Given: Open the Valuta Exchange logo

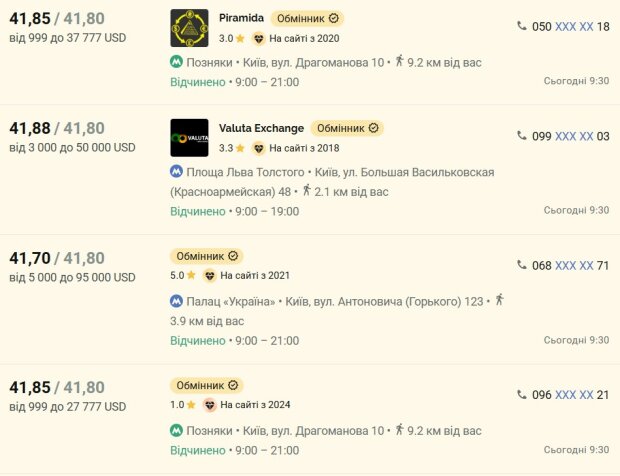Looking at the screenshot, I should pyautogui.click(x=189, y=138).
